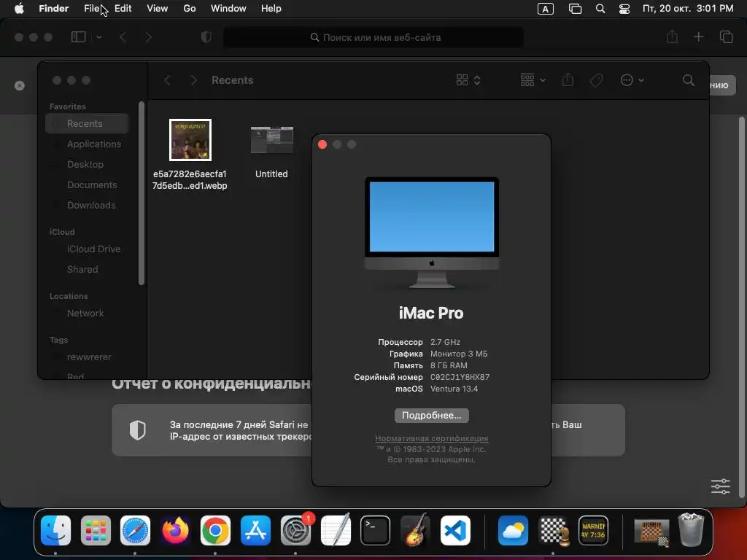
Task: Click the Safari privacy shield icon
Action: (206, 36)
